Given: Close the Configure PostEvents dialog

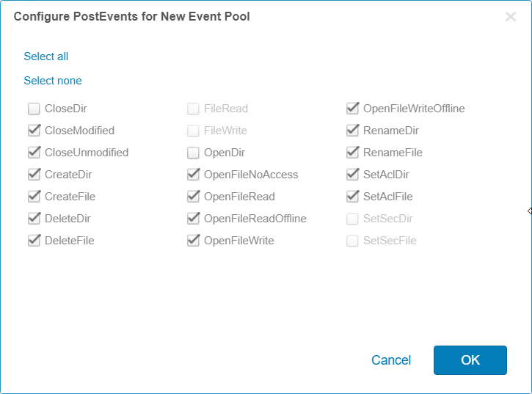Looking at the screenshot, I should click(x=511, y=17).
